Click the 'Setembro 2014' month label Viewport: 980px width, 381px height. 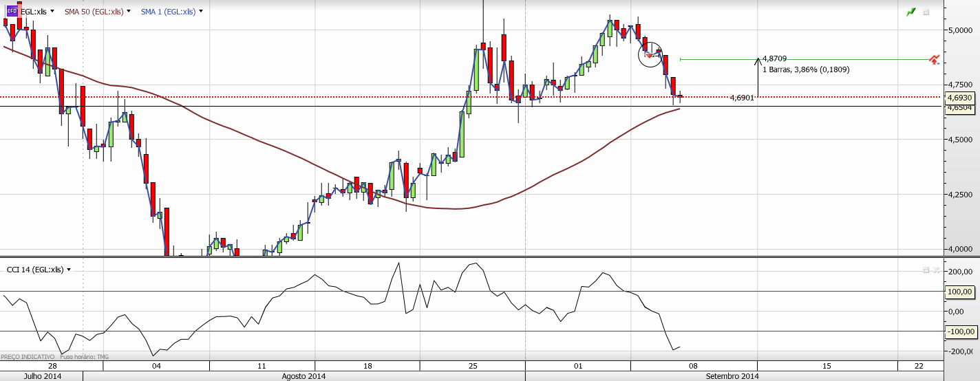tap(732, 376)
